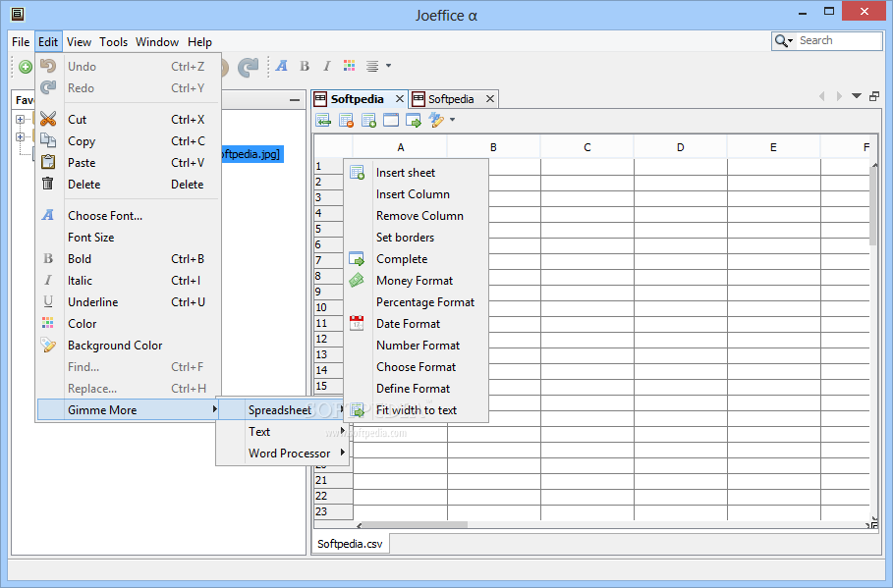
Task: Select Remove Column from spreadsheet submenu
Action: point(417,216)
